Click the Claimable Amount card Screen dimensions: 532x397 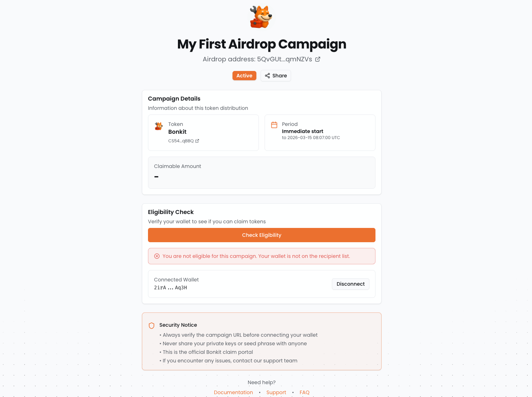tap(261, 173)
